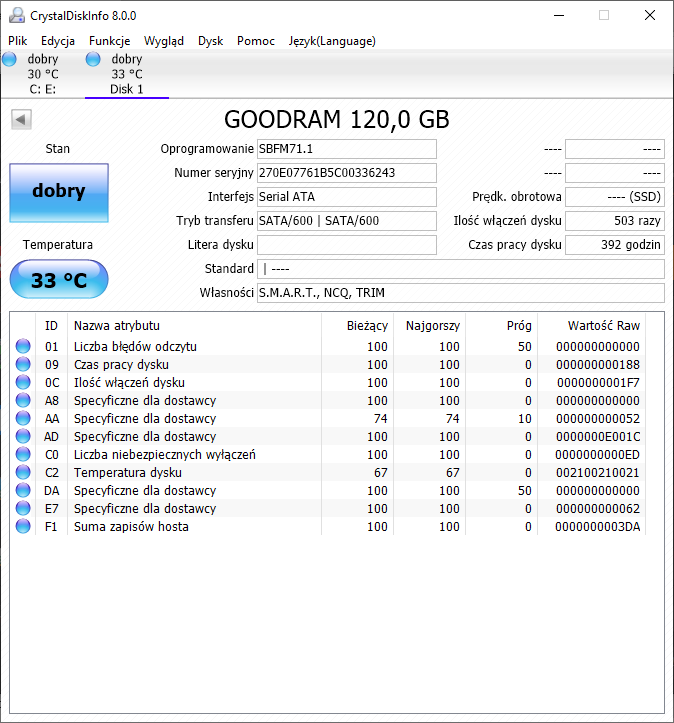Click the Standard field

tap(461, 269)
